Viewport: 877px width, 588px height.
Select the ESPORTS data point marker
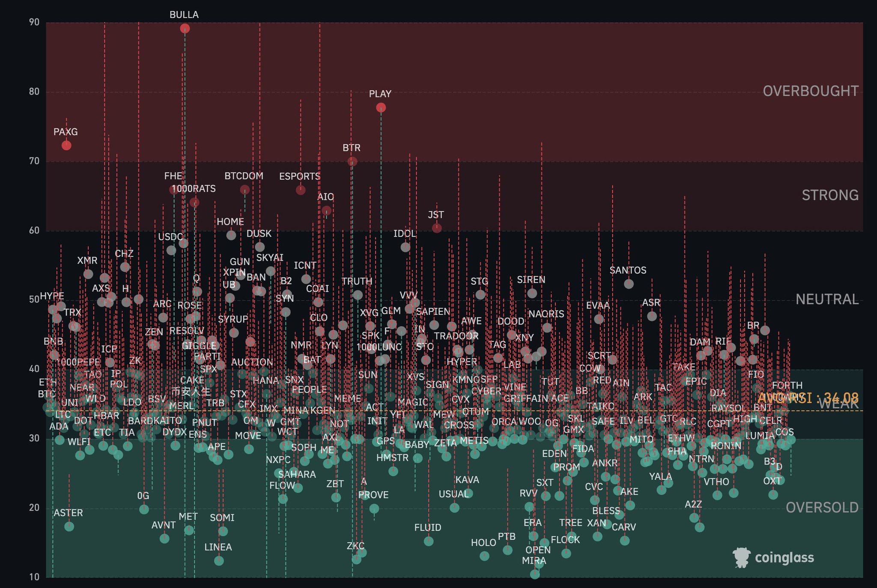point(301,190)
